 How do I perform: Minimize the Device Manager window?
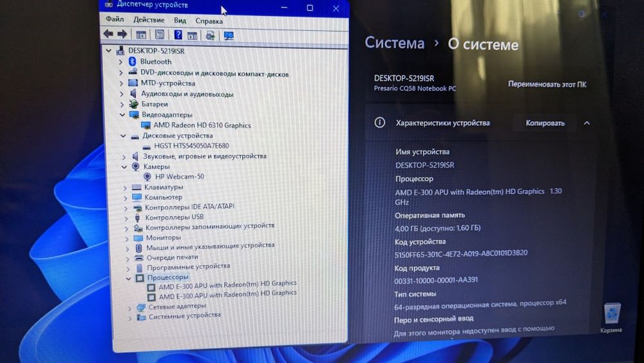(284, 7)
